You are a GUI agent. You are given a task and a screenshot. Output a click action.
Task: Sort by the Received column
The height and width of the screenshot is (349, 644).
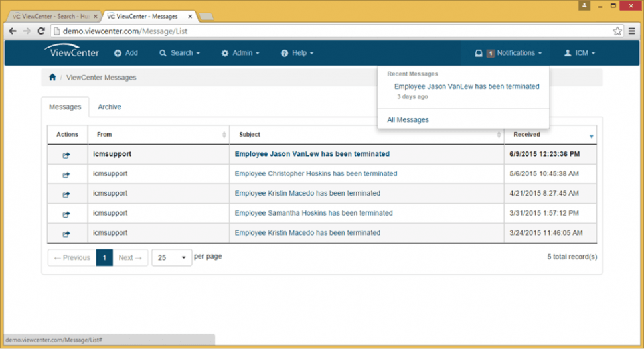tap(550, 134)
